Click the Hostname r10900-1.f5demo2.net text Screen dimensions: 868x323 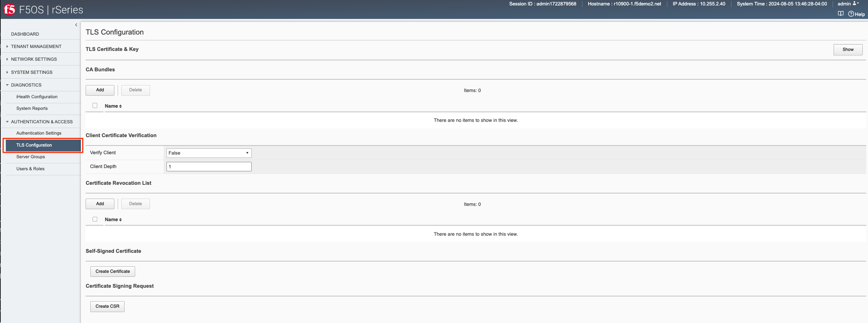pyautogui.click(x=624, y=4)
